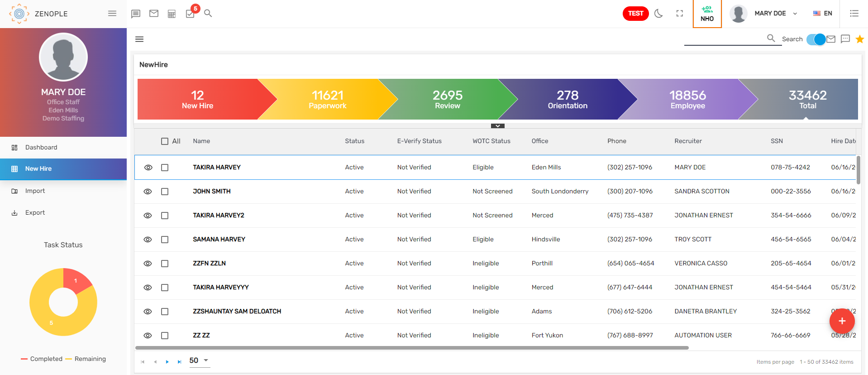This screenshot has height=375, width=868.
Task: Click the horizontal table scrollbar
Action: [412, 348]
